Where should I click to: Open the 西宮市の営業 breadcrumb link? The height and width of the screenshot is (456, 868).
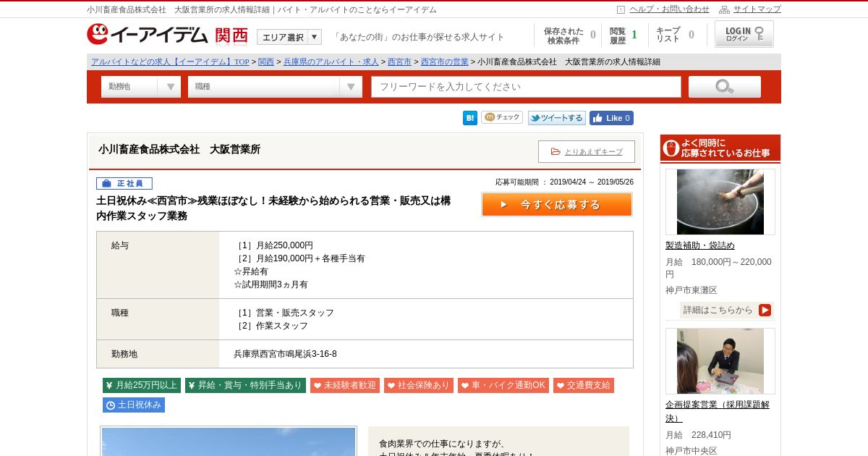coord(444,62)
